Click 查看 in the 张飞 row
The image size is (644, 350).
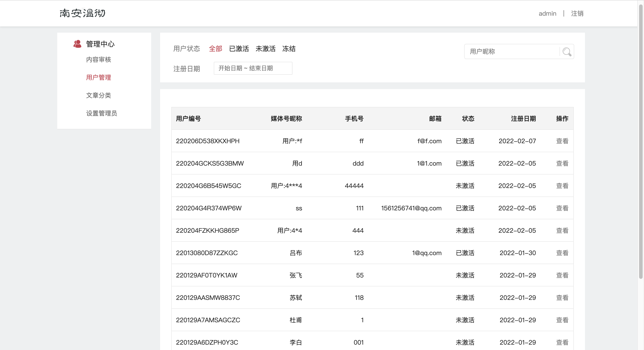click(x=562, y=275)
